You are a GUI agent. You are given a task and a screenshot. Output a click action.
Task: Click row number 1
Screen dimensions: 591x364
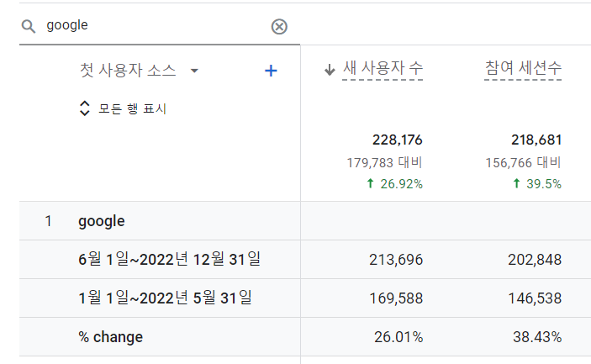[x=48, y=221]
